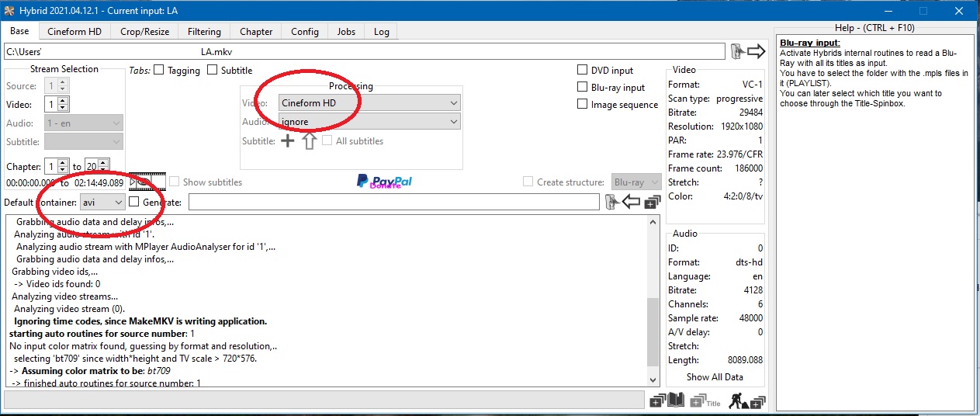Toggle the Show subtitles checkbox
Viewport: 980px width, 416px height.
(175, 182)
